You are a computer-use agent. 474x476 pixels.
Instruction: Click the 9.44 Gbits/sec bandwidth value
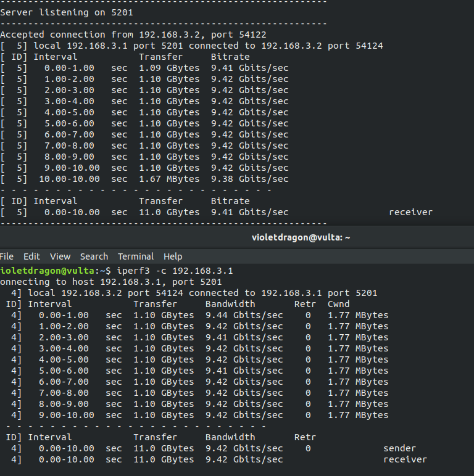244,315
